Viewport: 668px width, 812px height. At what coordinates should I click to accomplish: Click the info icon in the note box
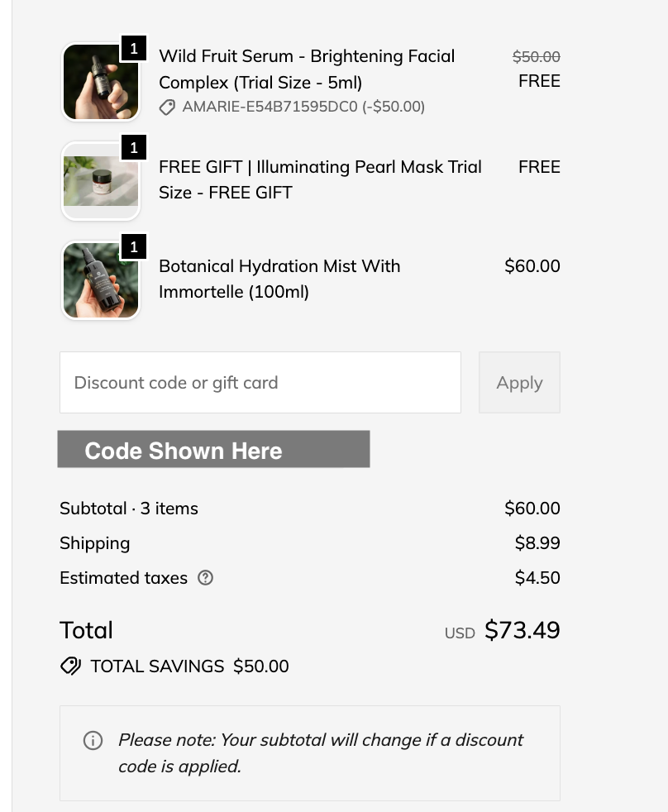pos(93,740)
